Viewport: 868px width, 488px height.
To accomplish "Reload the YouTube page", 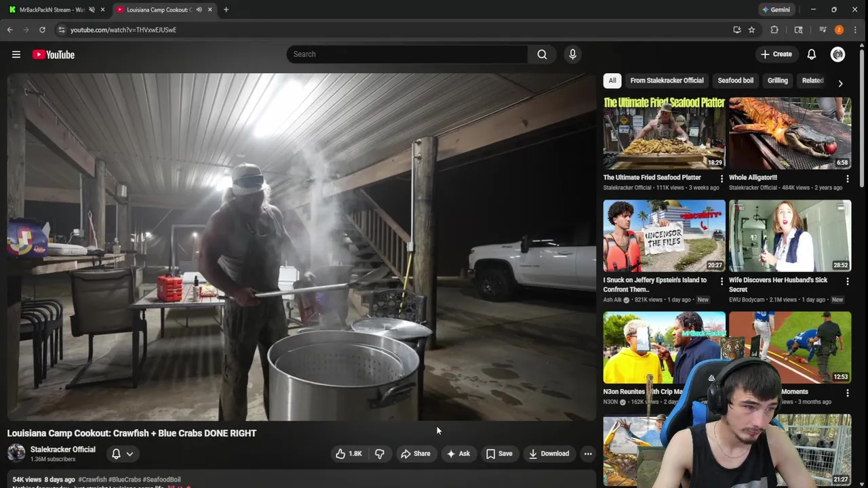I will pyautogui.click(x=42, y=30).
